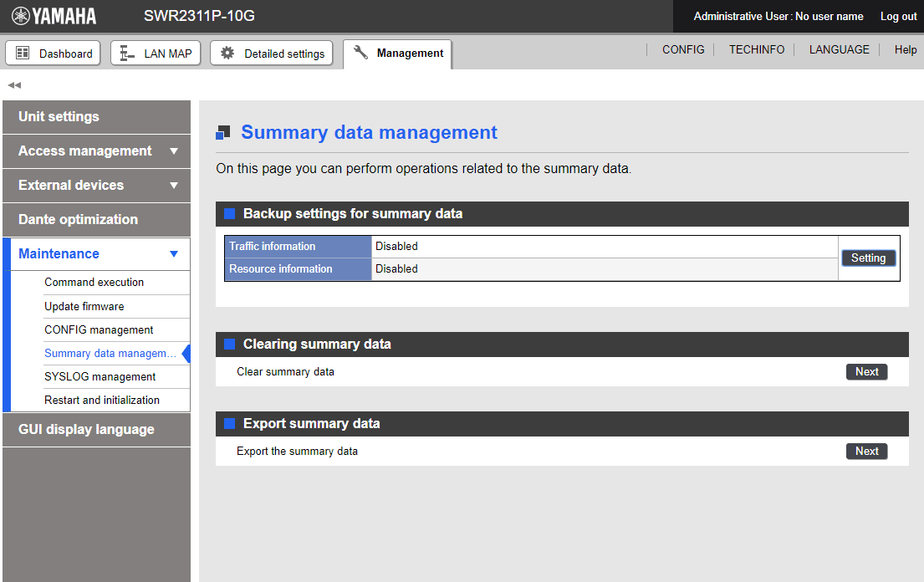The width and height of the screenshot is (924, 582).
Task: Open the LANGUAGE menu
Action: click(x=839, y=50)
